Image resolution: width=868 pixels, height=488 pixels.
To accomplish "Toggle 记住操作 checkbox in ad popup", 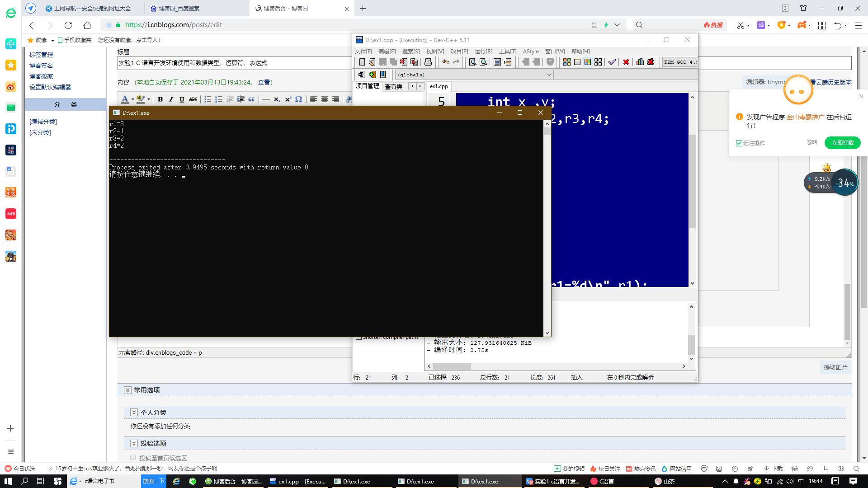I will (739, 143).
